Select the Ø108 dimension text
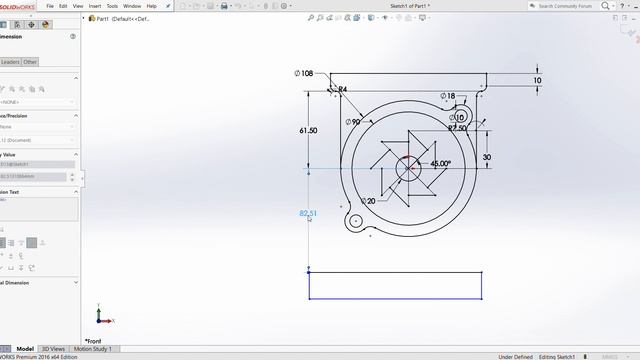This screenshot has width=640, height=360. (304, 73)
